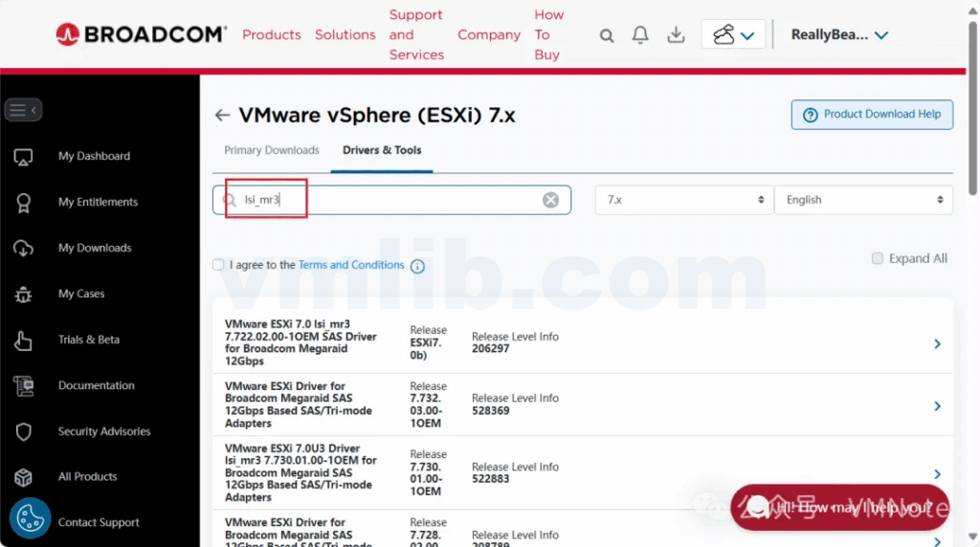The width and height of the screenshot is (980, 547).
Task: Click the Product Download Help button
Action: tap(872, 115)
